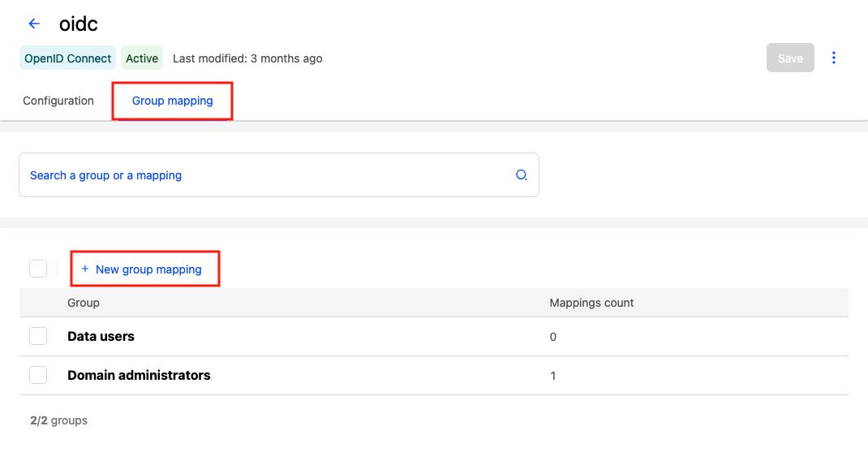Click the OpenID Connect badge
Viewport: 868px width, 452px height.
(x=68, y=58)
